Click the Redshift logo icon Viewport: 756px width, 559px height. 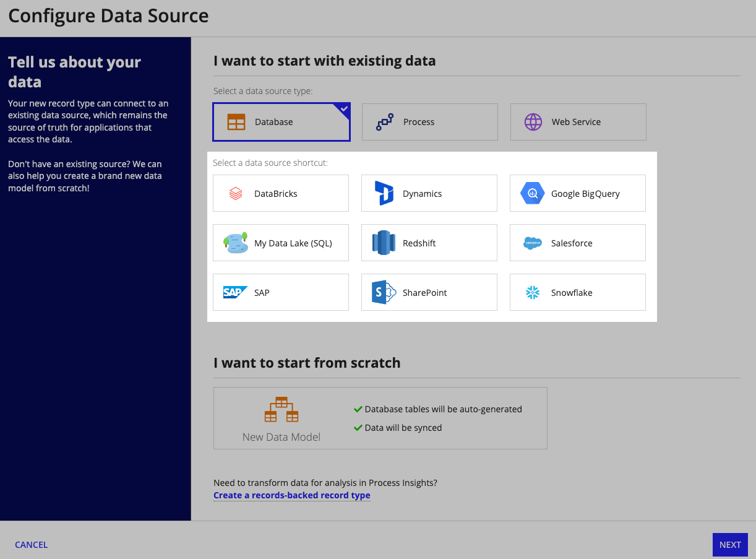click(x=384, y=243)
